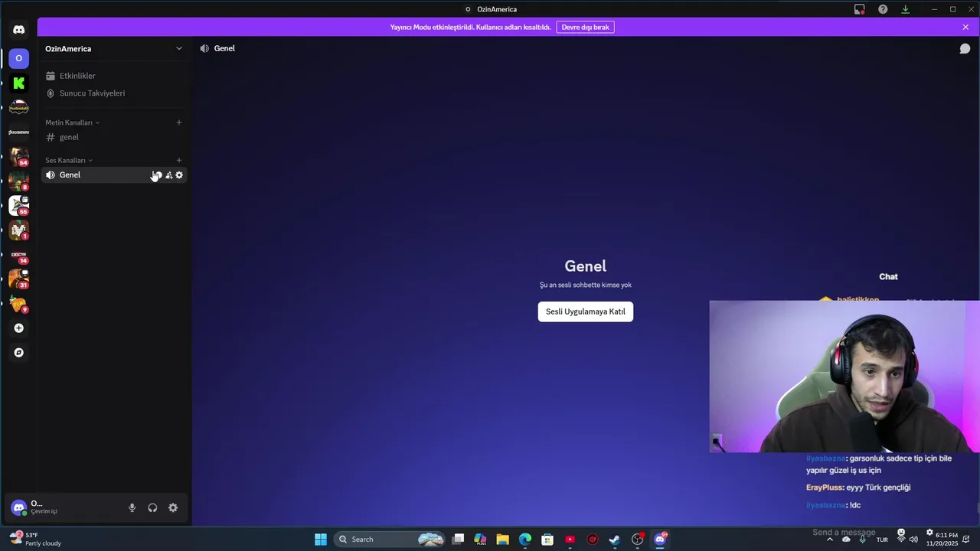Open Microsoft Store from taskbar
980x551 pixels.
coord(547,540)
